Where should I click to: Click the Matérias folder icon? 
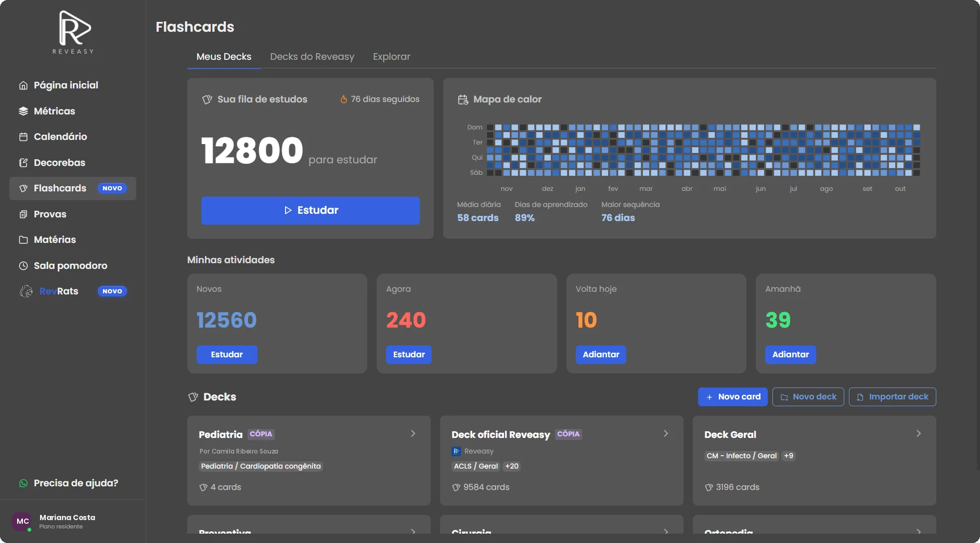[23, 240]
